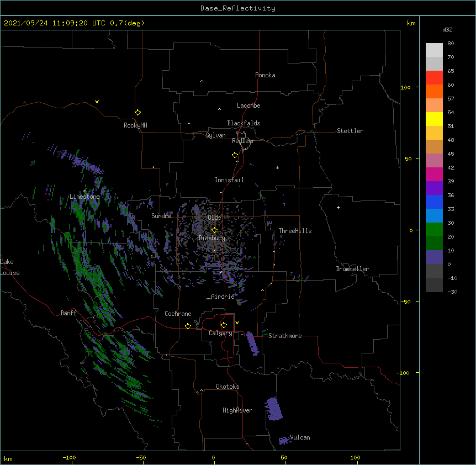The height and width of the screenshot is (465, 476).
Task: Click the yellow V marker northwest of RockyMH
Action: [97, 102]
